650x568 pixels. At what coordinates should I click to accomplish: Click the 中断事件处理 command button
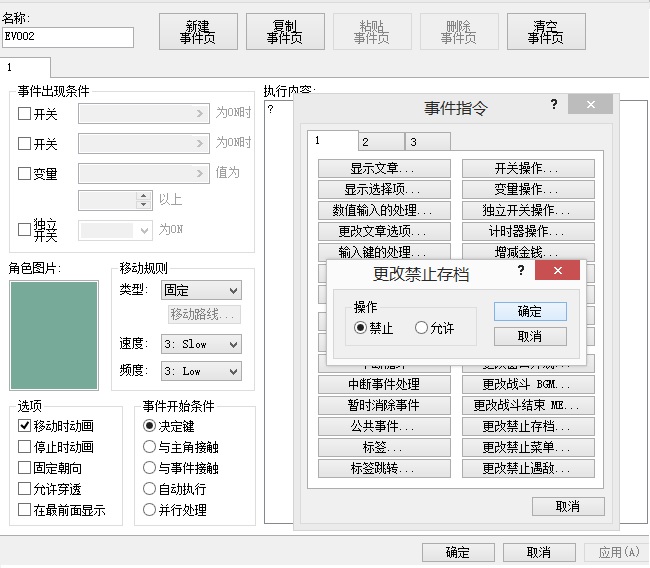[384, 384]
